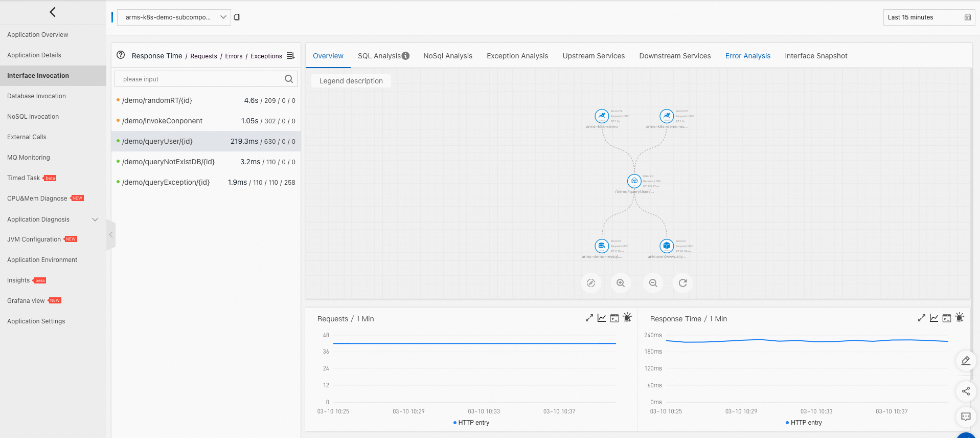Click the sort list icon beside Exceptions
The image size is (980, 438).
(x=291, y=56)
